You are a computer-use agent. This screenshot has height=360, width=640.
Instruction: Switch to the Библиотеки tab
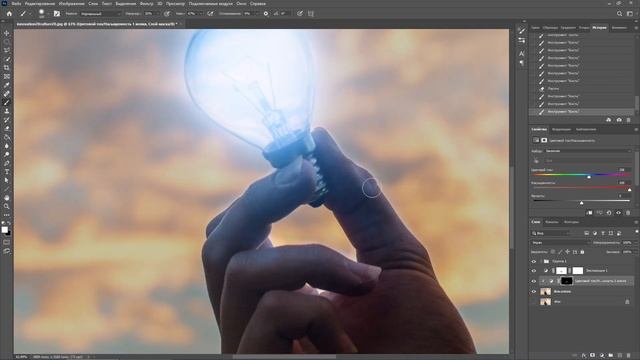(586, 129)
